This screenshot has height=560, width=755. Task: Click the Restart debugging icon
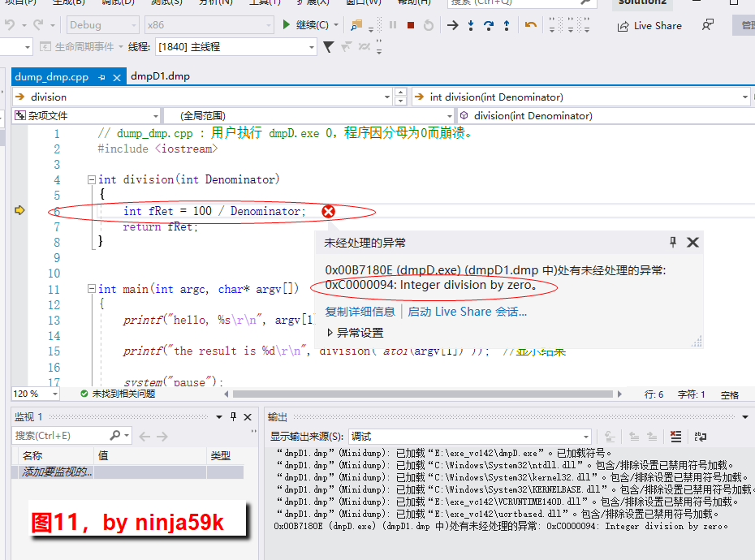[429, 25]
